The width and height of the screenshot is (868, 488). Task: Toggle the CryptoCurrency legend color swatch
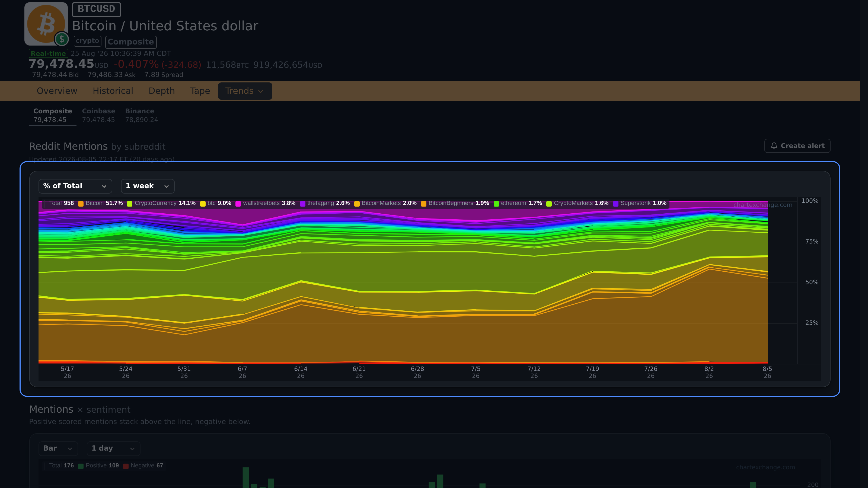coord(130,203)
